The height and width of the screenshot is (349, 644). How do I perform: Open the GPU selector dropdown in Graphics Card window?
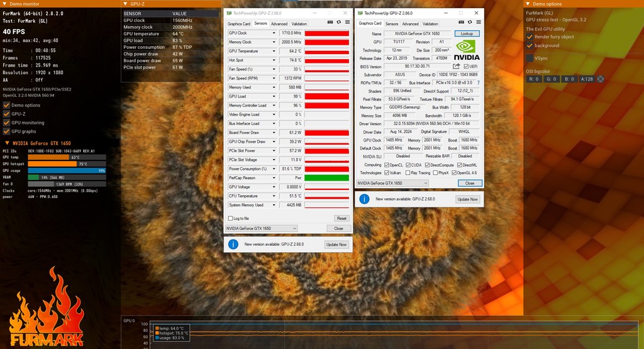[392, 183]
